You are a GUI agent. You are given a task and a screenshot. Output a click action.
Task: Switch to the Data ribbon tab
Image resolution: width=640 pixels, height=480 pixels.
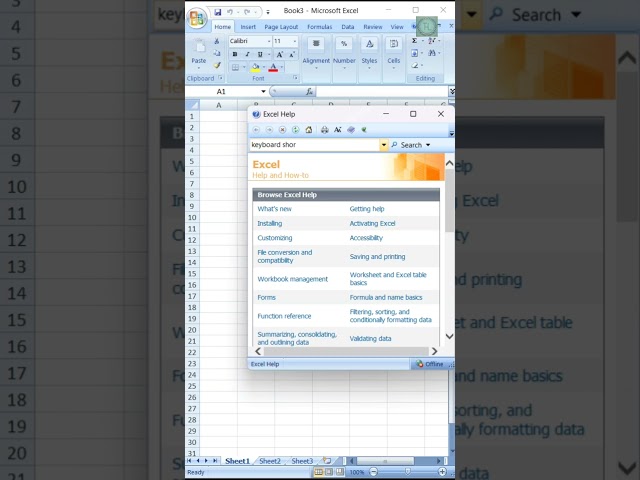click(x=348, y=27)
